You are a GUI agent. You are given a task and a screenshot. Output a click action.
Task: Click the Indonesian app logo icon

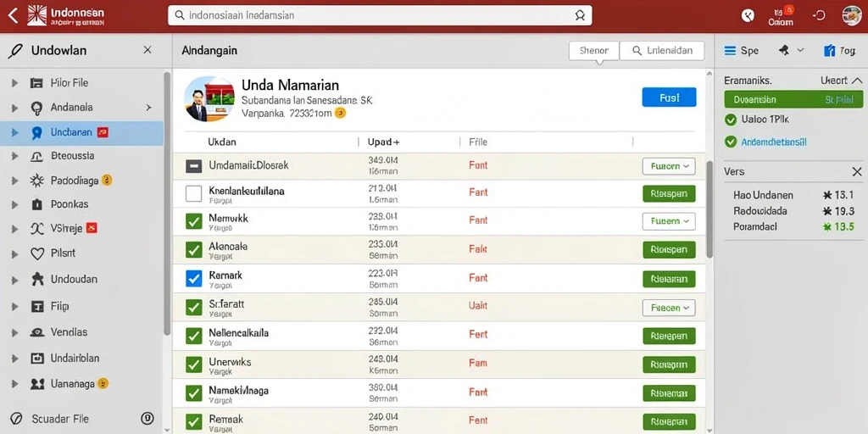pos(37,15)
